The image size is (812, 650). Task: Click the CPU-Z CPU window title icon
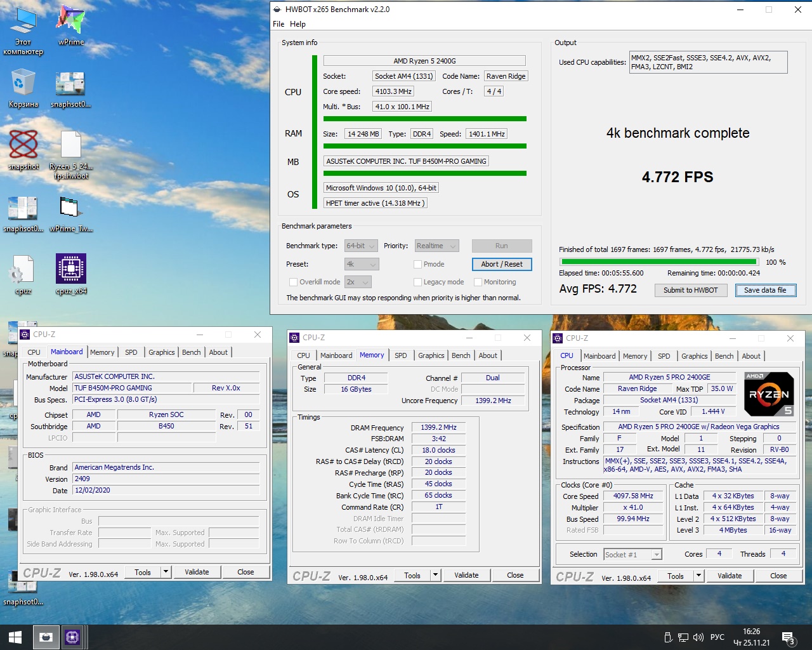pos(558,338)
